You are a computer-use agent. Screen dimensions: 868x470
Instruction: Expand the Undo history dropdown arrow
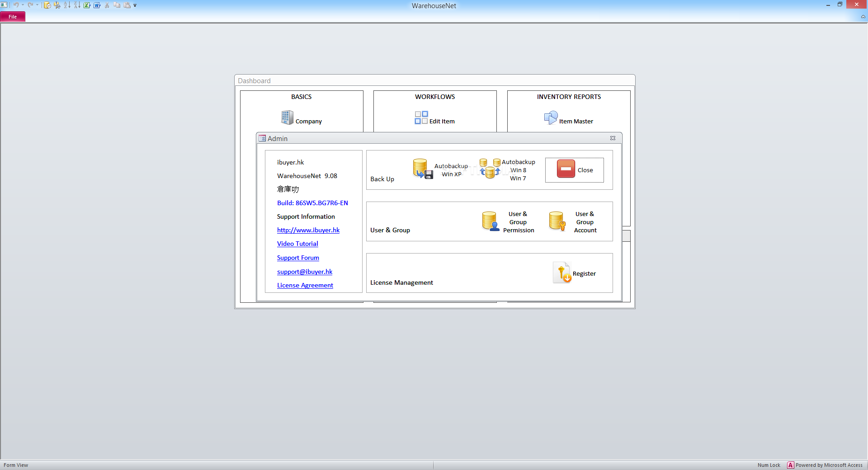pos(23,5)
